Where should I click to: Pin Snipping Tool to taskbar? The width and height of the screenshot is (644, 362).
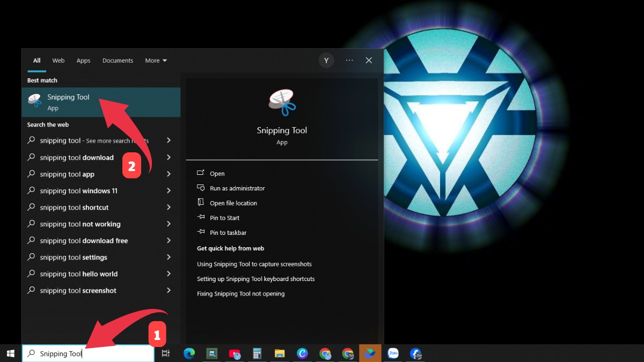(x=228, y=232)
